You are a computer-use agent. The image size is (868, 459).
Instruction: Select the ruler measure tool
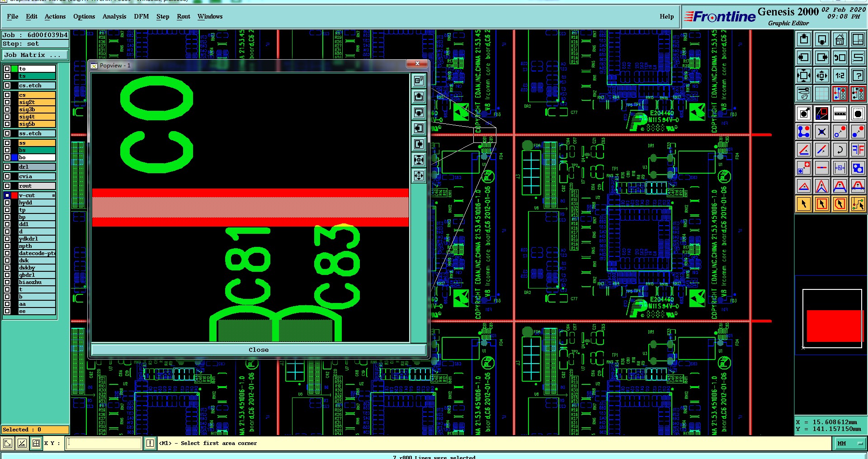click(840, 113)
